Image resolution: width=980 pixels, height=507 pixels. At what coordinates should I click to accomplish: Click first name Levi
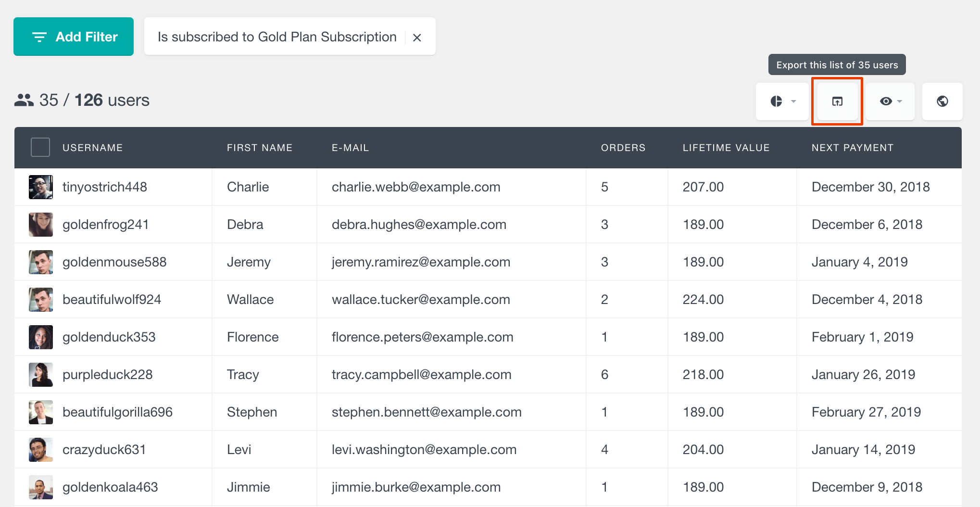[239, 450]
